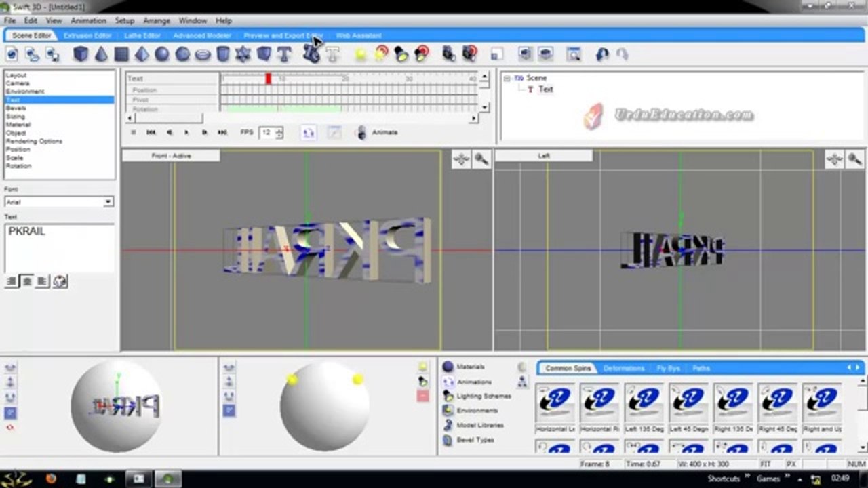Create a sphere primitive from the toolbar
This screenshot has width=868, height=488.
click(162, 54)
